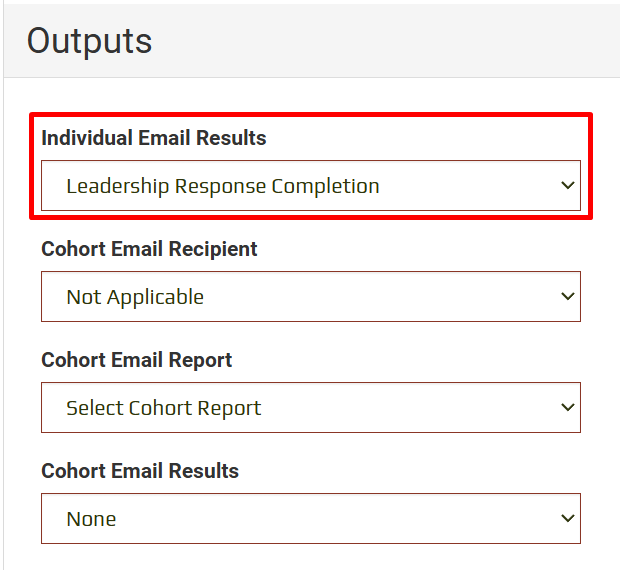Click the chevron arrow in Individual Email Results
The height and width of the screenshot is (570, 620).
(x=567, y=186)
